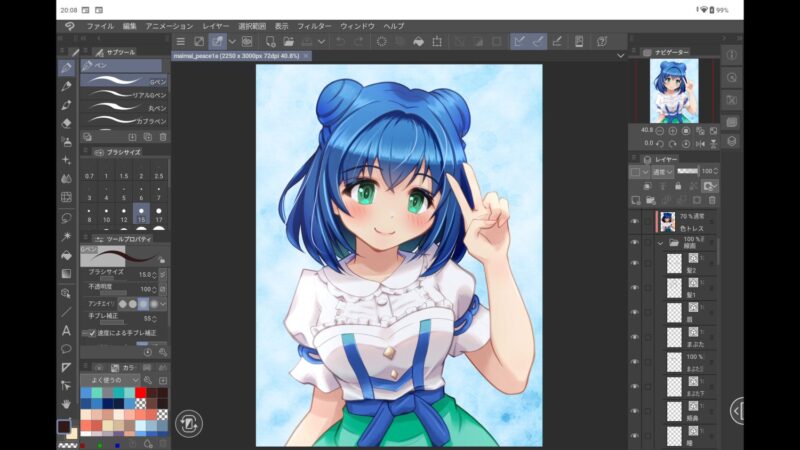800x450 pixels.
Task: Hide the 色トレス layer with eye icon
Action: coord(634,221)
